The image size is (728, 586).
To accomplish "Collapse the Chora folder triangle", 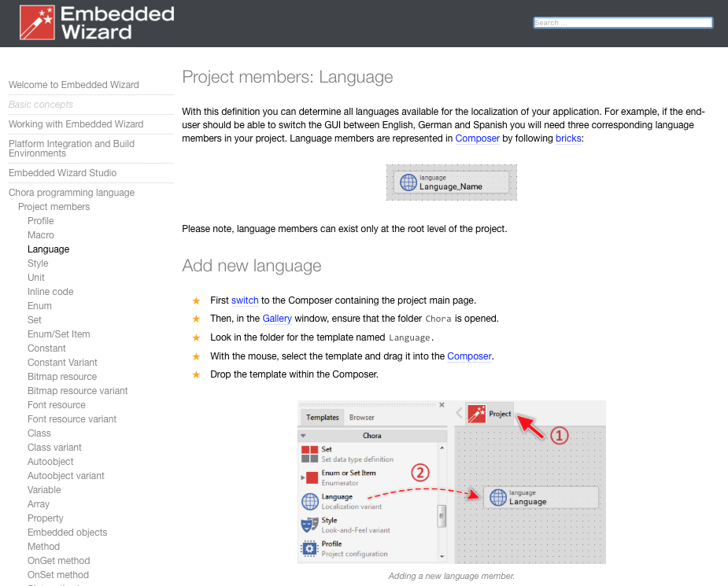I will pos(303,436).
